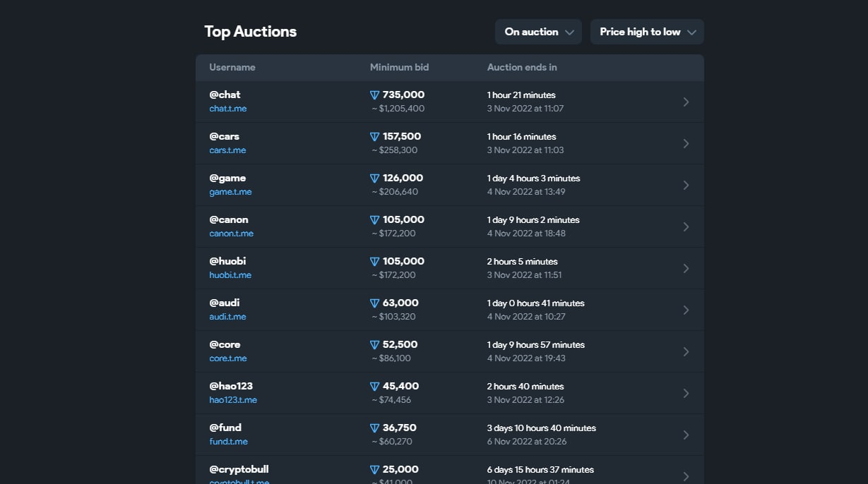This screenshot has width=868, height=484.
Task: Click the TON icon next to 36,750
Action: (x=375, y=428)
